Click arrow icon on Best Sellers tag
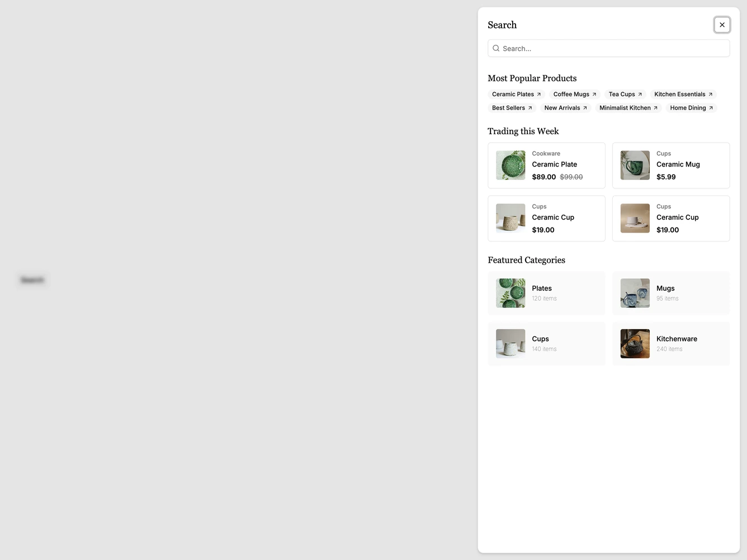The width and height of the screenshot is (747, 560). click(x=530, y=108)
